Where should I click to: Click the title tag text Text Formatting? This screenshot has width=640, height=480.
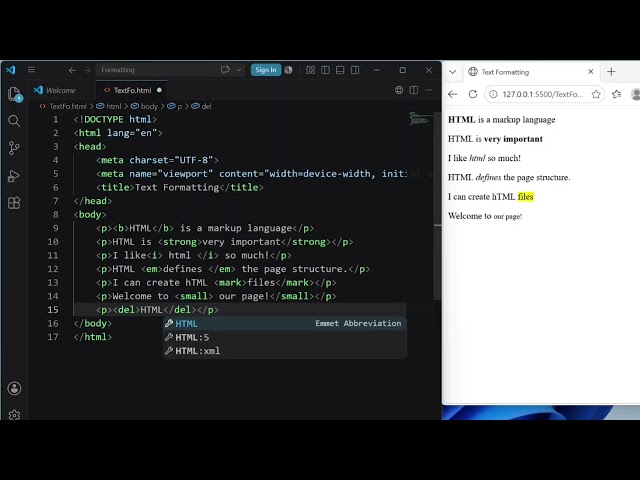(x=177, y=187)
